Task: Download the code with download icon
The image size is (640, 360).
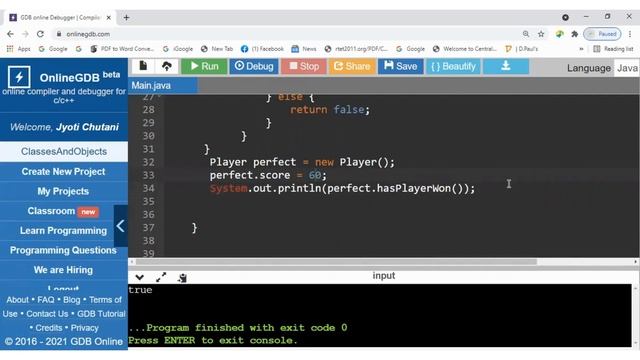Action: pyautogui.click(x=506, y=66)
